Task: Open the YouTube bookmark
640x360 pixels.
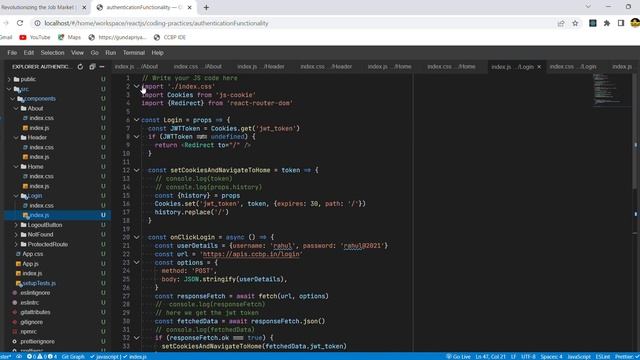Action: (35, 37)
